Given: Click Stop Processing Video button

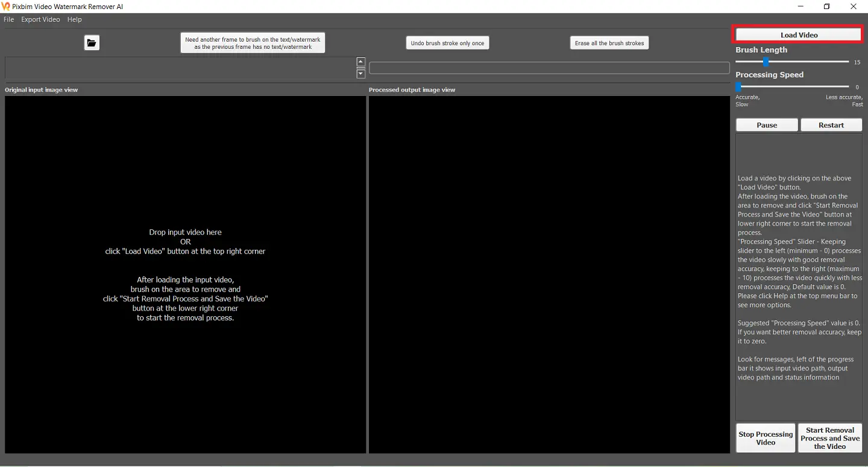Looking at the screenshot, I should click(x=766, y=438).
